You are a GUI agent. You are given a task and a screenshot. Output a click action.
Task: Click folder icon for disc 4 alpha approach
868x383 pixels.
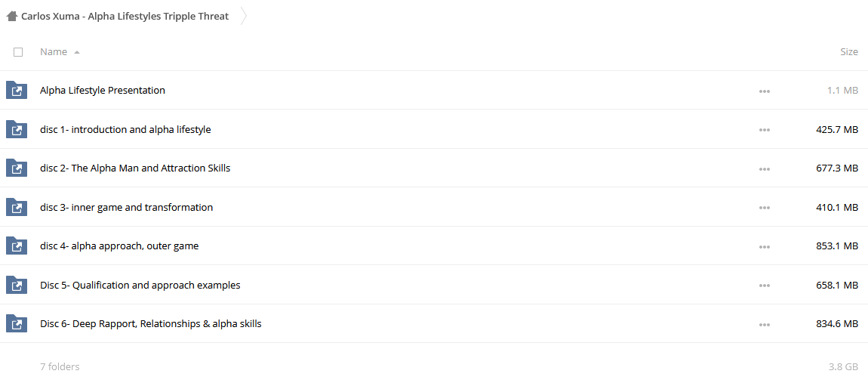[x=16, y=246]
